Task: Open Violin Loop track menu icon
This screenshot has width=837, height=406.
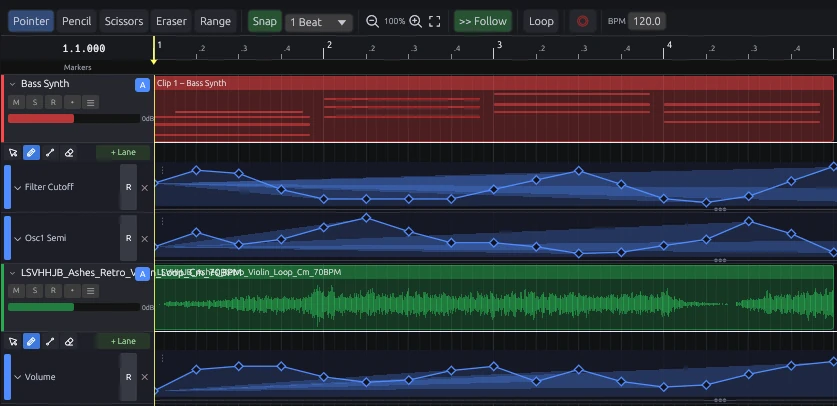Action: click(x=90, y=291)
